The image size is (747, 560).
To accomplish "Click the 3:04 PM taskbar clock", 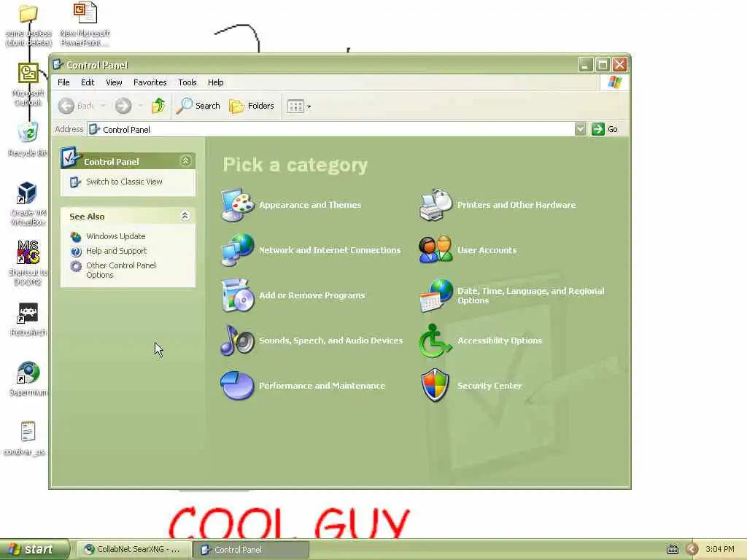I will (x=720, y=550).
